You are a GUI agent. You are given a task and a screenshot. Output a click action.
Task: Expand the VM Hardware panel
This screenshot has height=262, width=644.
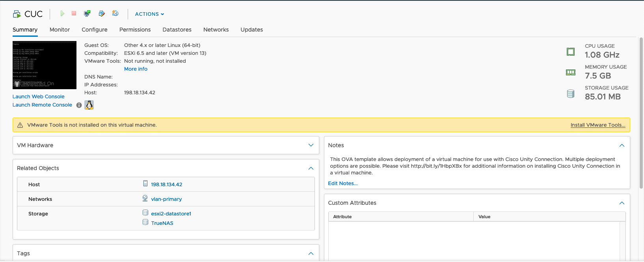pyautogui.click(x=311, y=145)
